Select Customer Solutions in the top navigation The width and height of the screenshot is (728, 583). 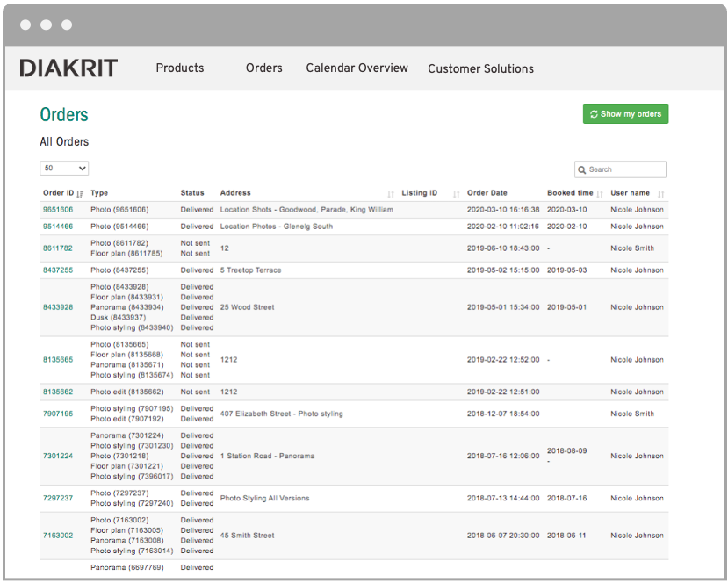click(x=480, y=68)
